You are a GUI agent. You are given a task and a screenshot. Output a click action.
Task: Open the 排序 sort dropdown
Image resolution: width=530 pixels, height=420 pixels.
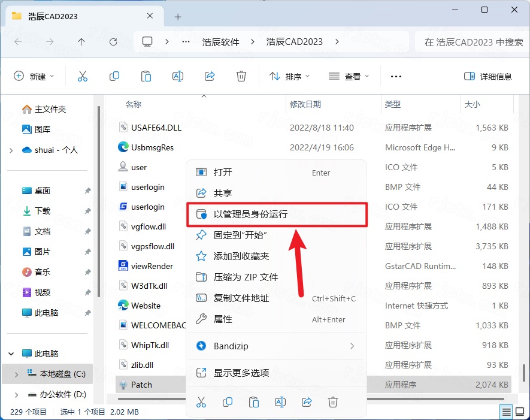(290, 76)
